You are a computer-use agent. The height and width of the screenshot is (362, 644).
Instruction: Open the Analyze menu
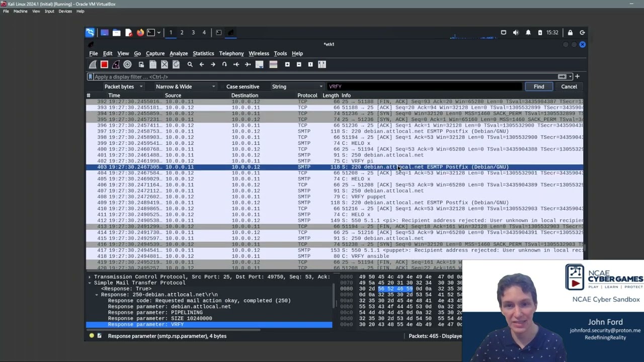point(178,53)
